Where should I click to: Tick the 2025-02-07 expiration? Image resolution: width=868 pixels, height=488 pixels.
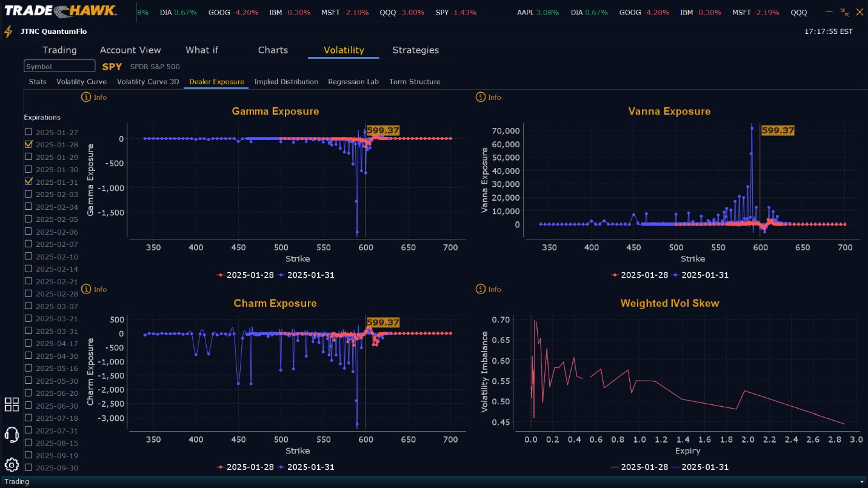coord(28,244)
